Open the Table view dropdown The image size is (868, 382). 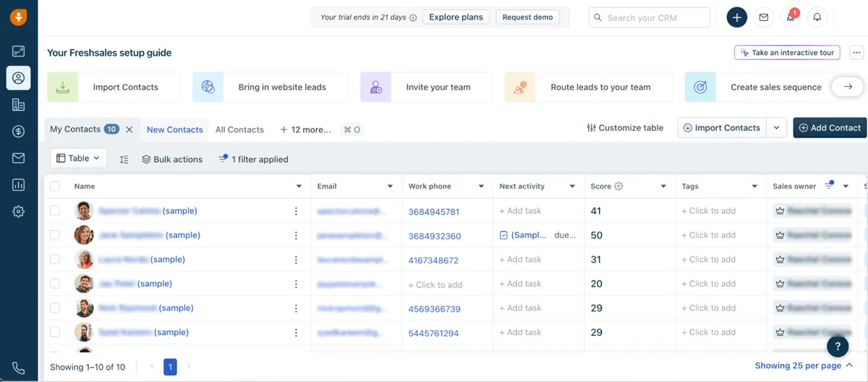pos(79,158)
